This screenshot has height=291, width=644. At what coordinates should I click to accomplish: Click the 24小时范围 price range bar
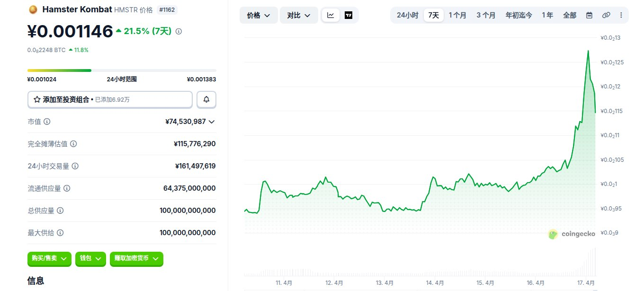(x=122, y=71)
